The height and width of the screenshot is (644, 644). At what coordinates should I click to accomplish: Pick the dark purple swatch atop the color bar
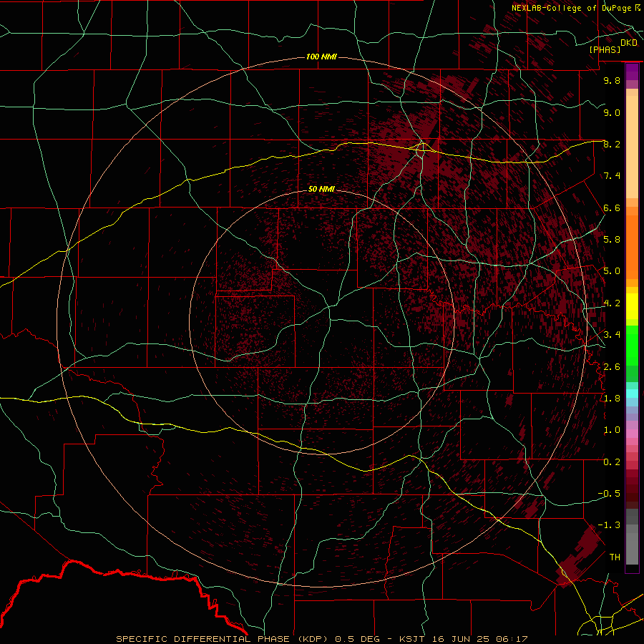click(x=632, y=69)
